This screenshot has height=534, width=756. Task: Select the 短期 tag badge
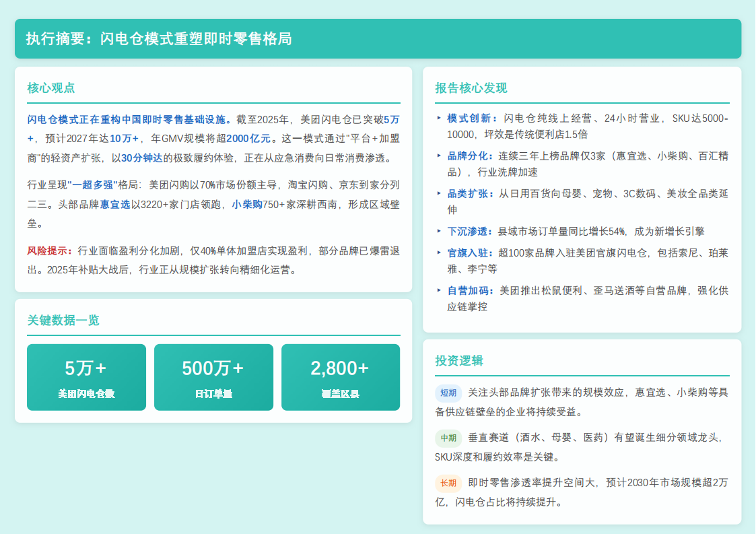tap(448, 393)
